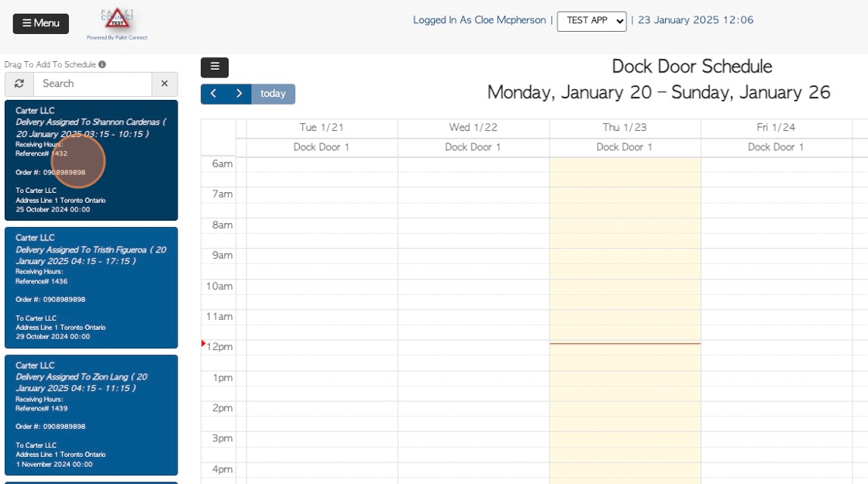Click Logged In As Cloe Mcpherson link

coord(480,20)
